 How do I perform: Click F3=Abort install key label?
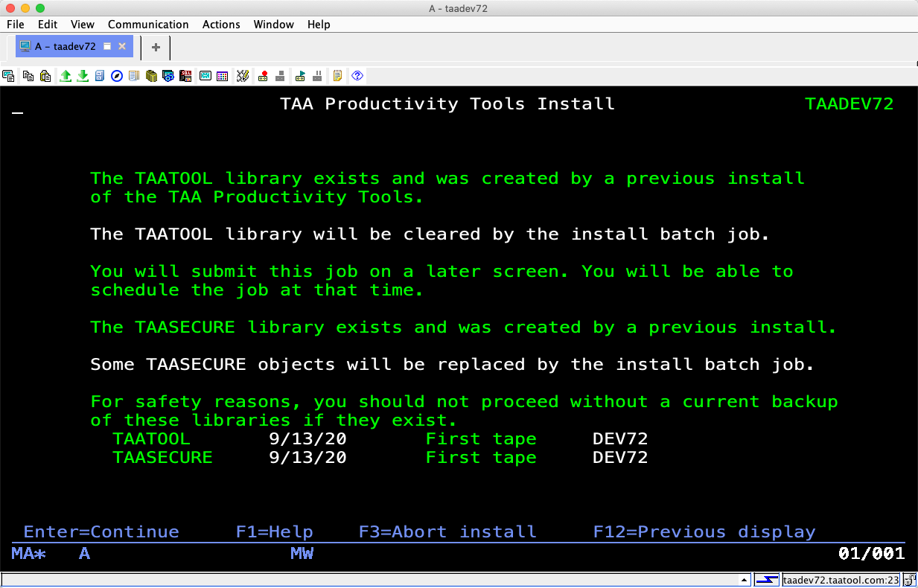(x=447, y=532)
